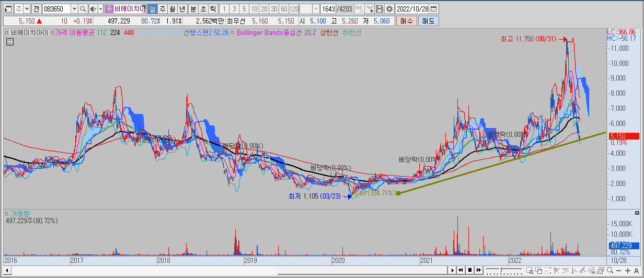The width and height of the screenshot is (644, 278).
Task: Choose the 5 interval button
Action: point(244,9)
